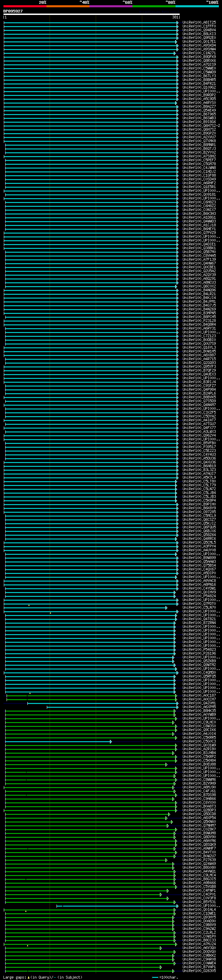Select hit label UniRef100_B6T965
222x980 pixels.
[199, 114]
